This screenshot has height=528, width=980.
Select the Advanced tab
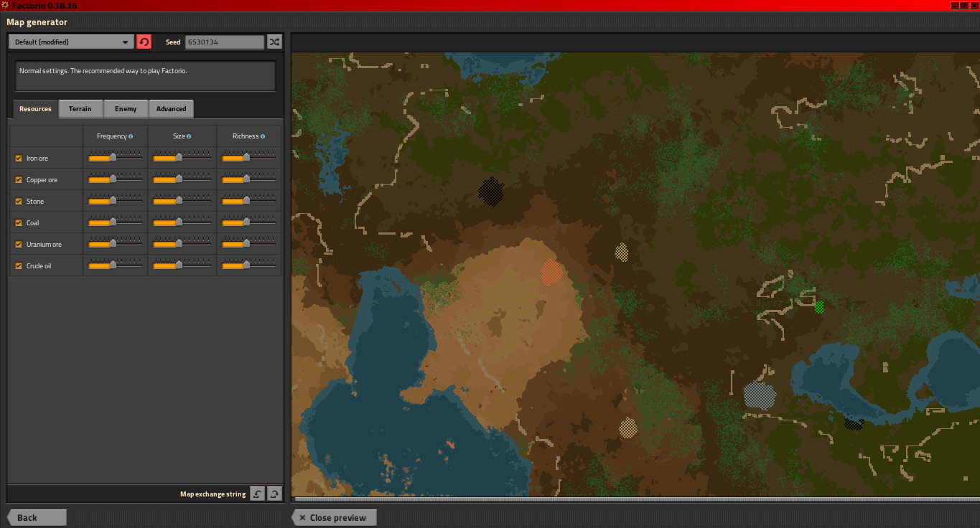point(171,109)
